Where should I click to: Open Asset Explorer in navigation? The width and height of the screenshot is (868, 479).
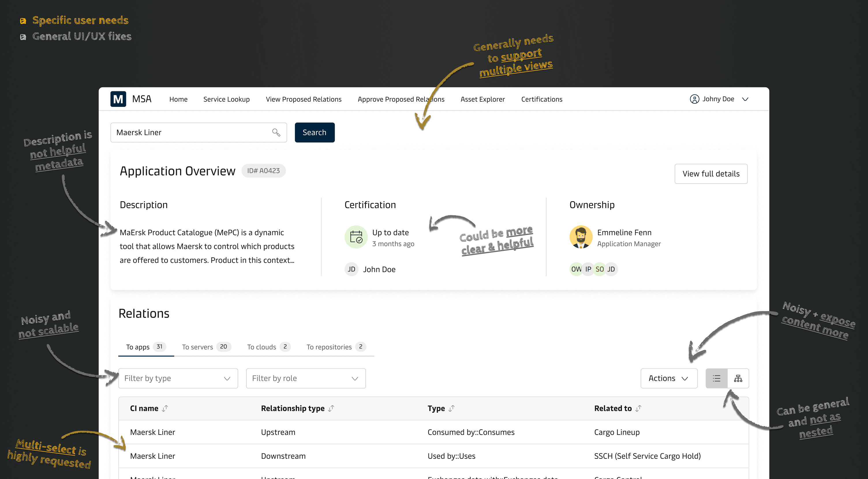point(482,99)
